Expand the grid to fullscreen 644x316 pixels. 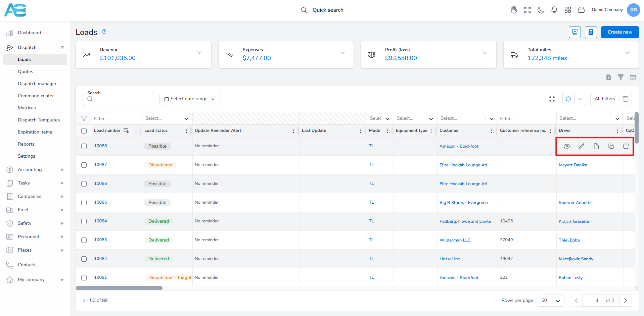point(552,99)
